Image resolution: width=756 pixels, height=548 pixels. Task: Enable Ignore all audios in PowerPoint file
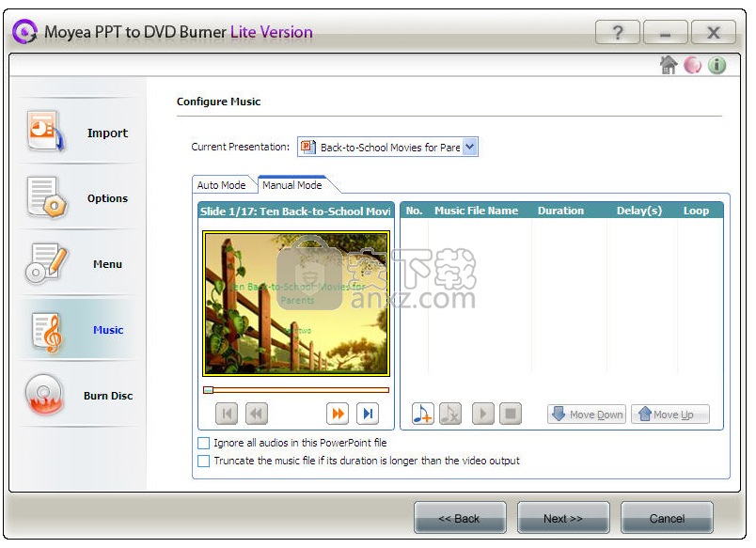coord(204,443)
